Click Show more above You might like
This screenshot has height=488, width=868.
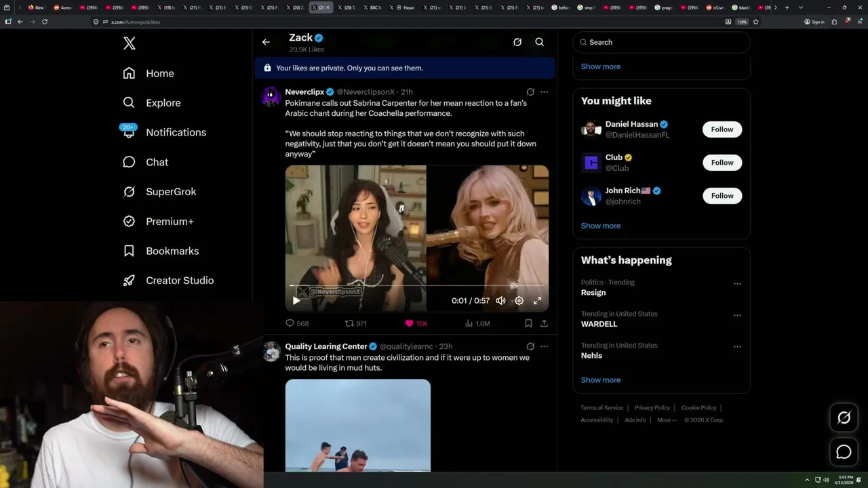pyautogui.click(x=601, y=66)
